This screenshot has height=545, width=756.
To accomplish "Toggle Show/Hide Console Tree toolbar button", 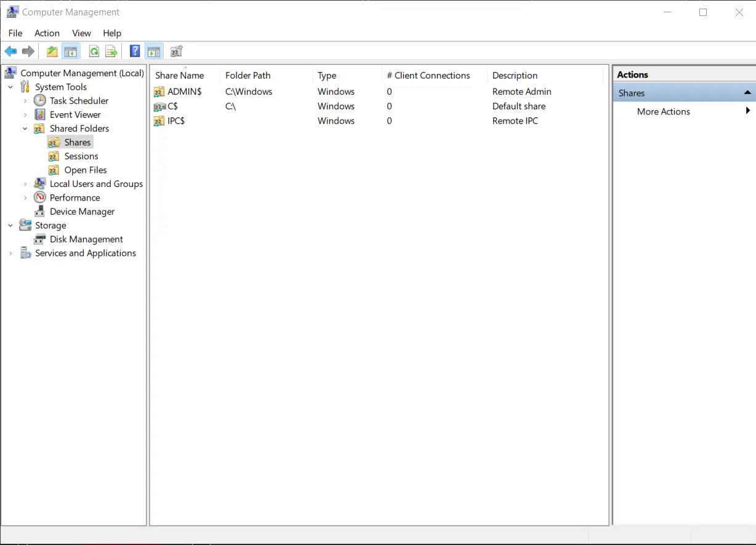I will (71, 52).
